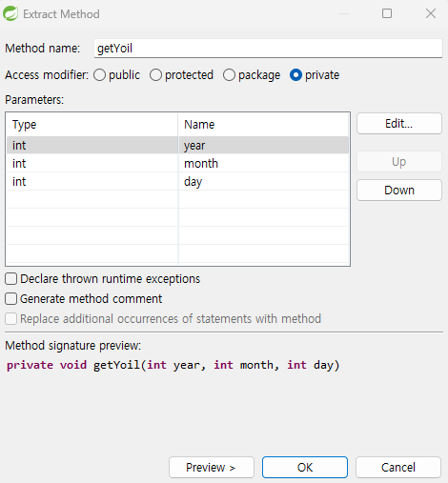The height and width of the screenshot is (483, 448).
Task: Click the int type cell for day
Action: [x=92, y=182]
